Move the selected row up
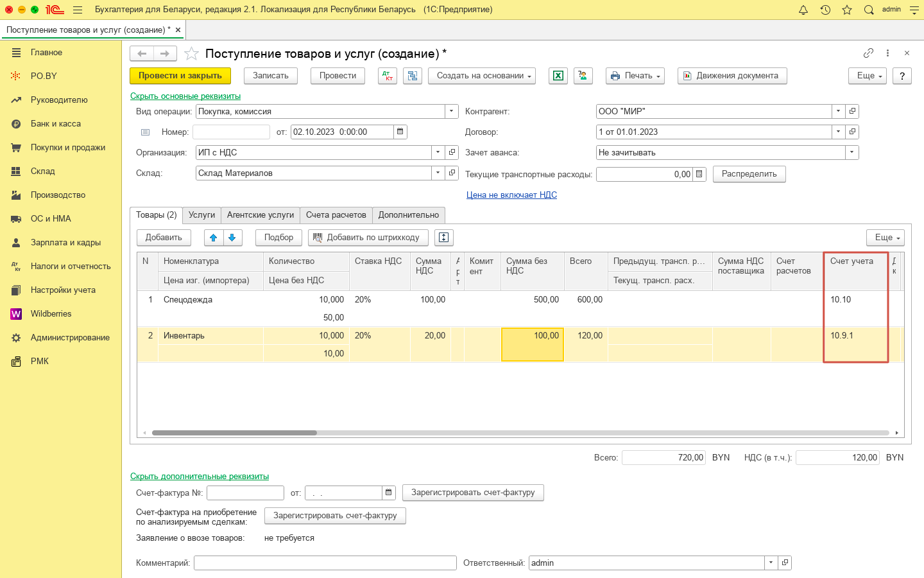 click(214, 238)
